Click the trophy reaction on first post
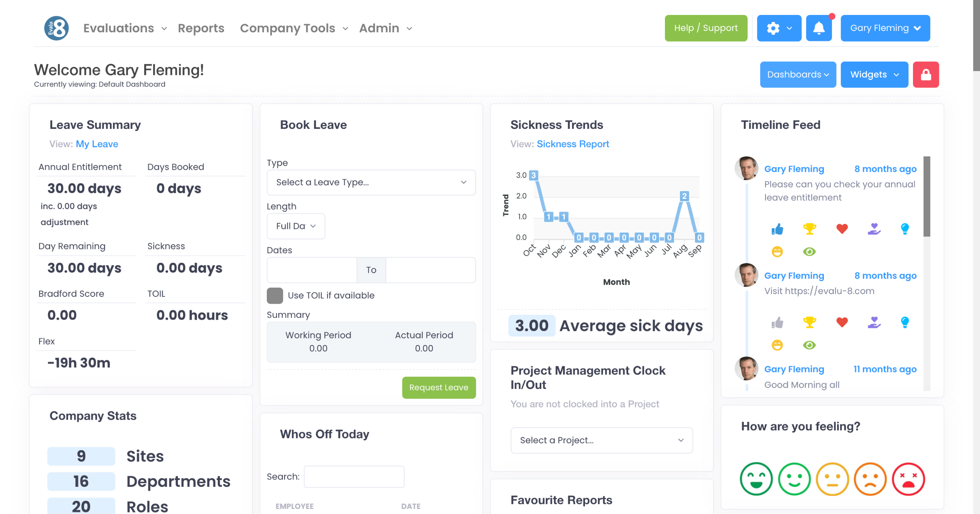This screenshot has height=514, width=980. coord(809,229)
